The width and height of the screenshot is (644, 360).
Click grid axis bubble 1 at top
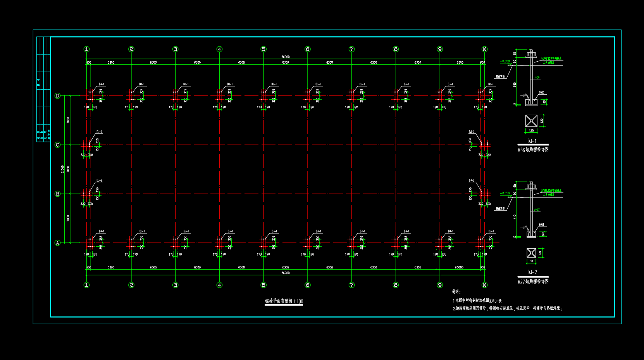click(x=86, y=49)
